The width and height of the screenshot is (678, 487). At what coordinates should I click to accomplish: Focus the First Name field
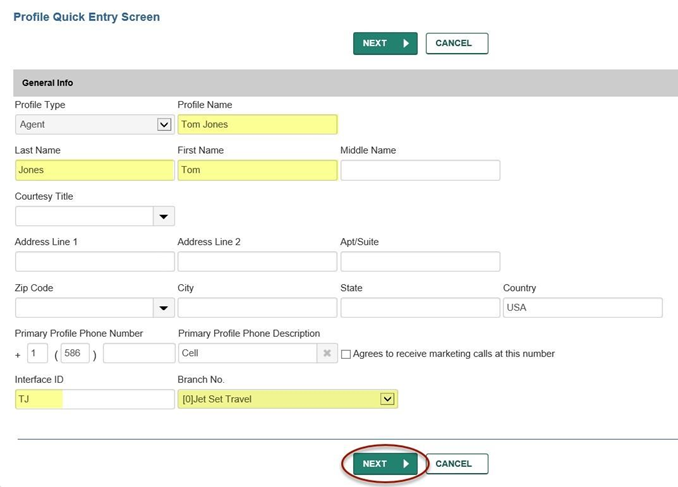[257, 170]
